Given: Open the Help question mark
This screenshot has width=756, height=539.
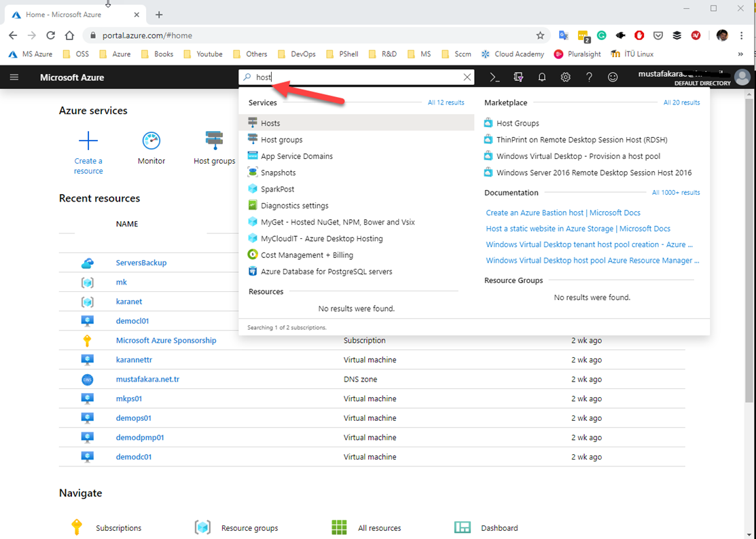Looking at the screenshot, I should click(x=589, y=77).
